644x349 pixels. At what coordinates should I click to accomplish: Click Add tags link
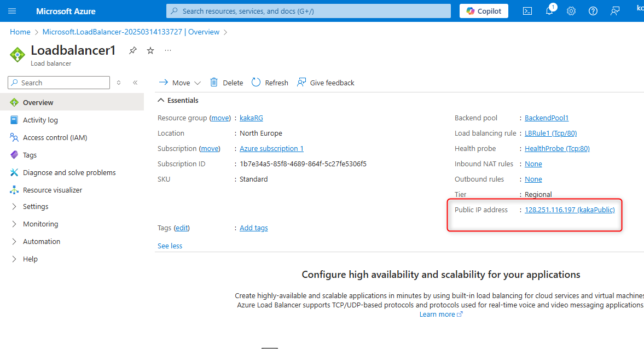(254, 228)
